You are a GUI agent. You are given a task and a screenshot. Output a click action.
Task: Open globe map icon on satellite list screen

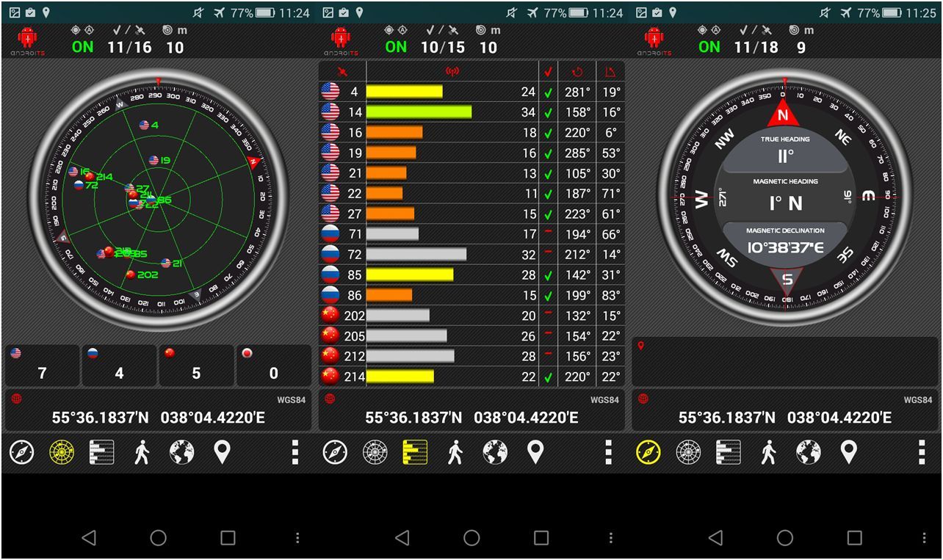(495, 453)
